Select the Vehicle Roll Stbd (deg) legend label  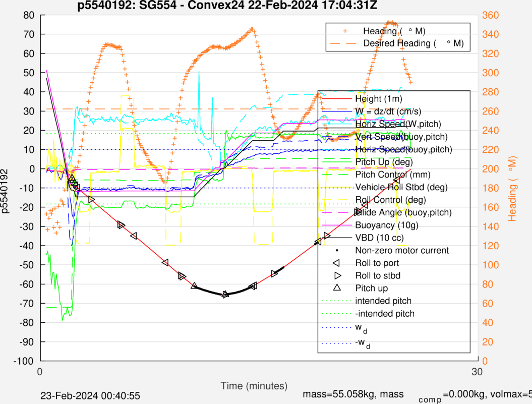tap(401, 187)
